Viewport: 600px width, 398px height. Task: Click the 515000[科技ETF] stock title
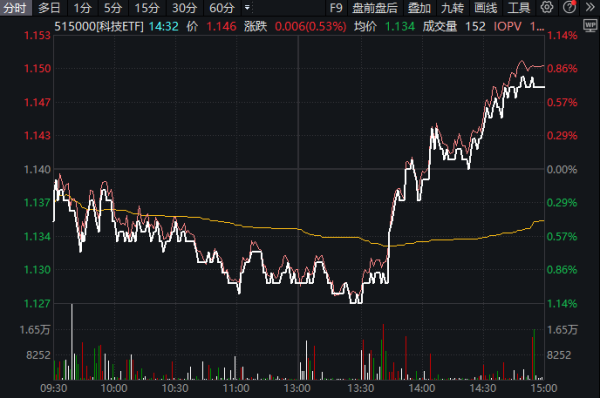tap(99, 26)
